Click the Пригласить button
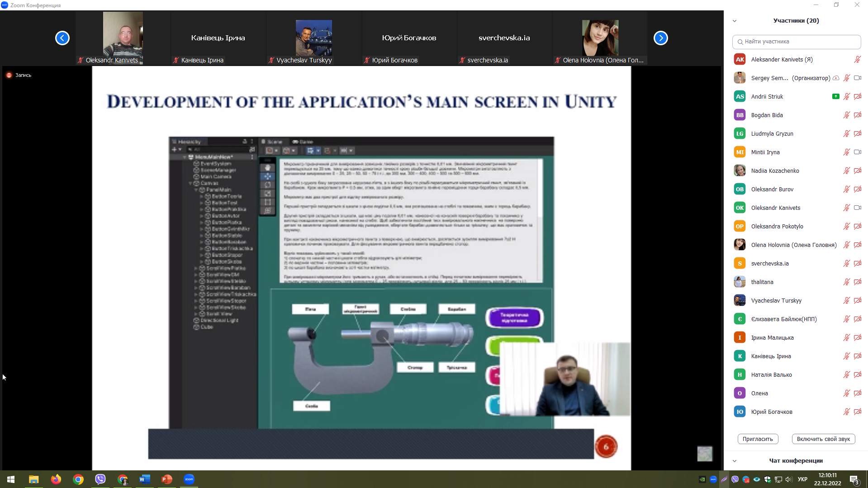The image size is (868, 488). pyautogui.click(x=758, y=439)
